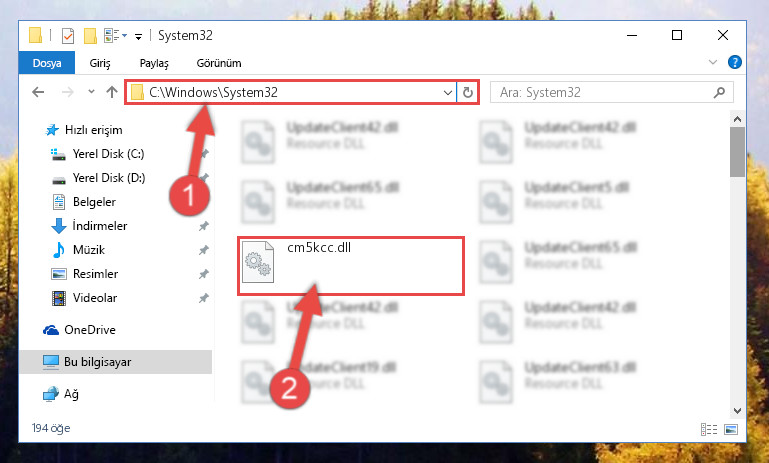Open the Görünüm ribbon tab

point(219,63)
